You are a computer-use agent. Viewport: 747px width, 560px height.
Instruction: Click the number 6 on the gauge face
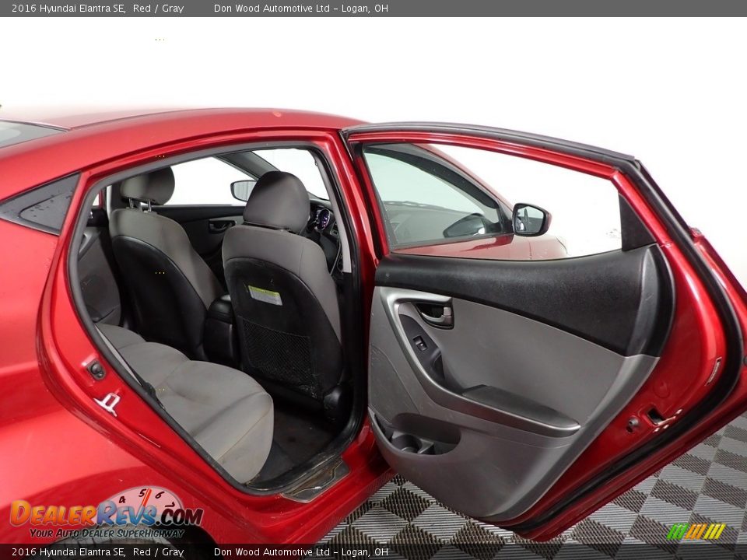(x=159, y=494)
